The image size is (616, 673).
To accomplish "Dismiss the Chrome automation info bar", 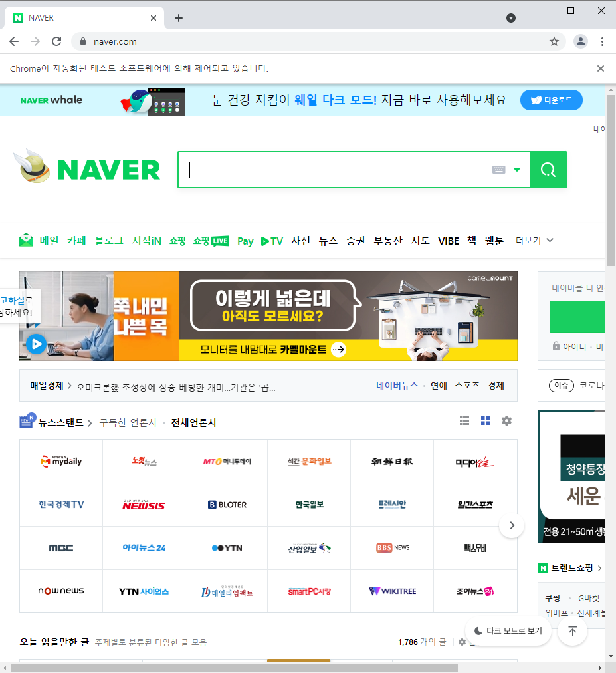I will point(601,68).
